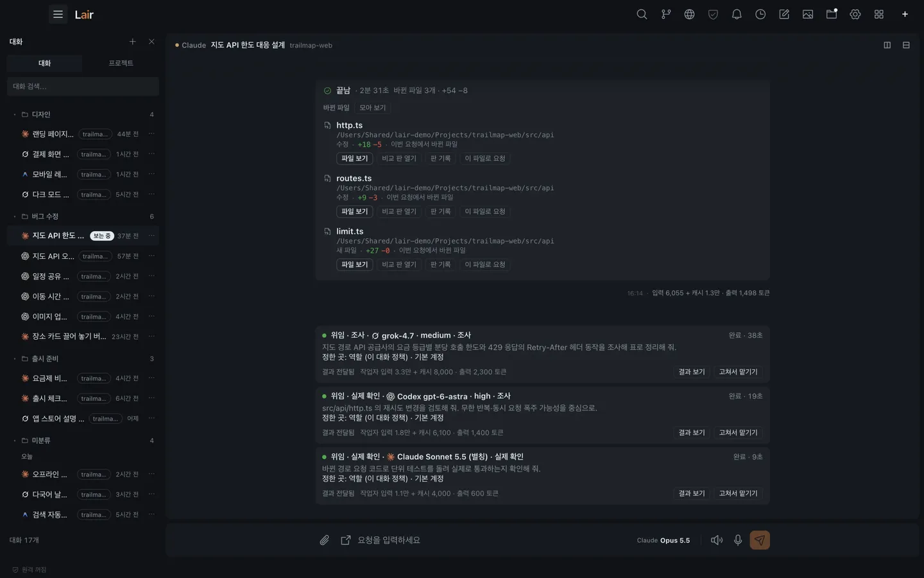
Task: Switch changed files to 모아 보기 view
Action: pos(373,108)
